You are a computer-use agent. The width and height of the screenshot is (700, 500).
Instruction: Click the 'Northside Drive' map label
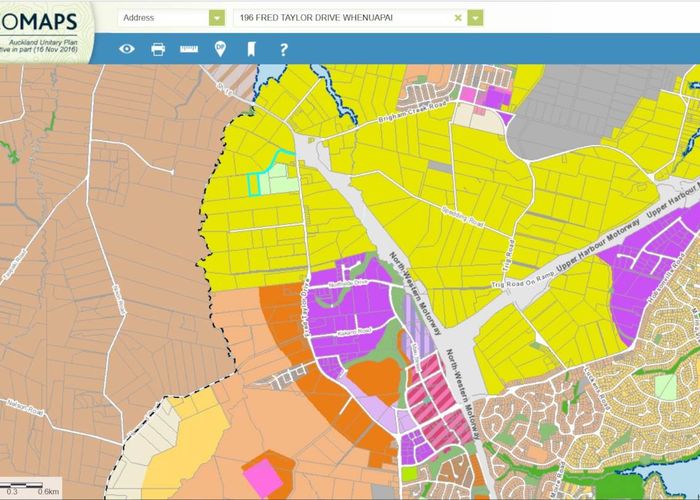[x=347, y=283]
